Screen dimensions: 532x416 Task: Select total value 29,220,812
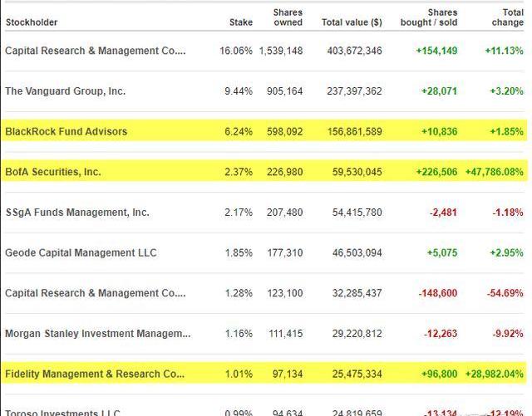click(357, 333)
